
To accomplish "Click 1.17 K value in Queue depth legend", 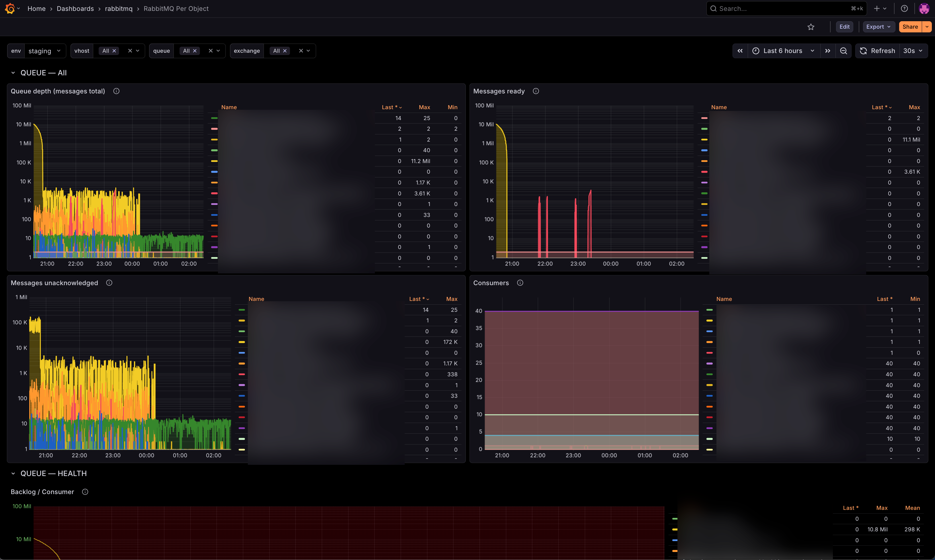I will pos(423,183).
